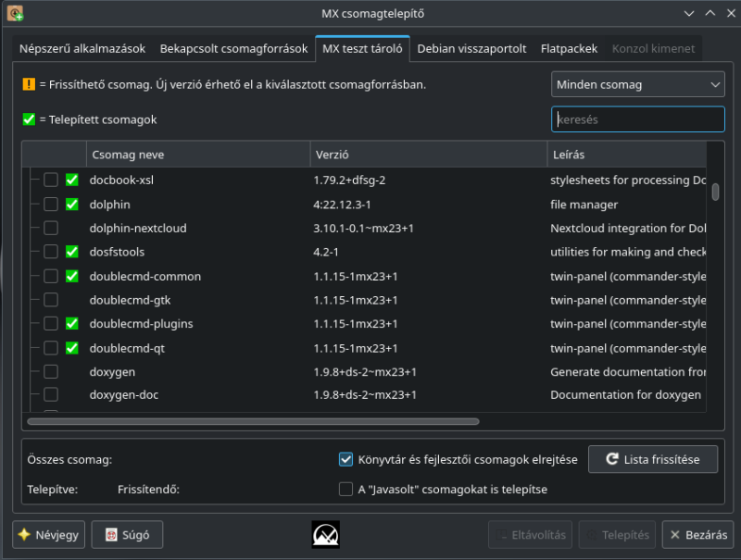
Task: Tick the checkbox for dolphin package
Action: click(51, 205)
